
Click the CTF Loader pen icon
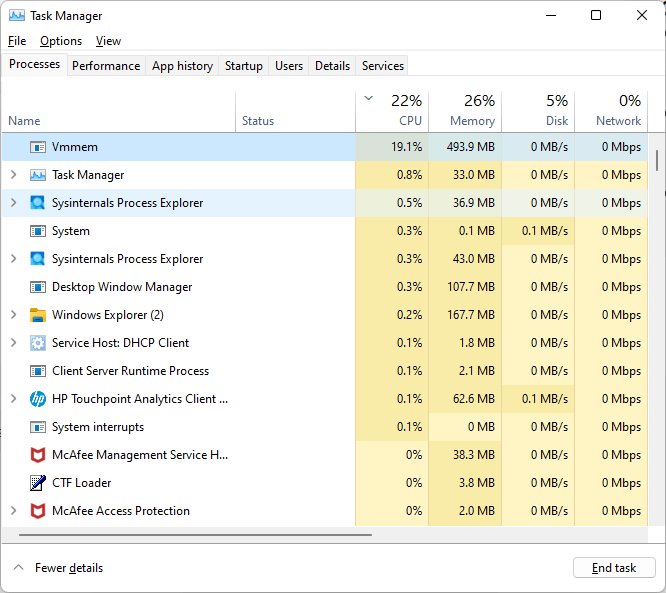pyautogui.click(x=38, y=483)
